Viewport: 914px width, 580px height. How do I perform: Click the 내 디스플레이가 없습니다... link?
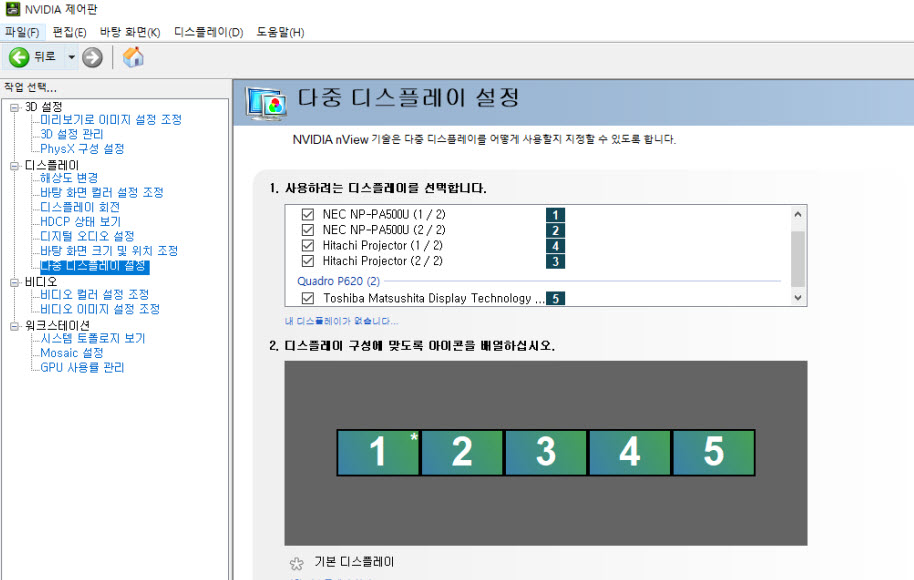click(x=342, y=321)
